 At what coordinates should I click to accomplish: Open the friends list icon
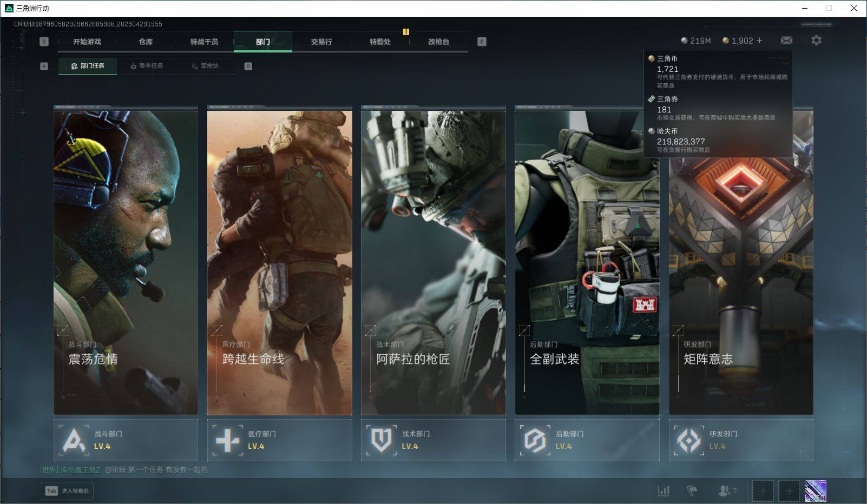click(724, 491)
